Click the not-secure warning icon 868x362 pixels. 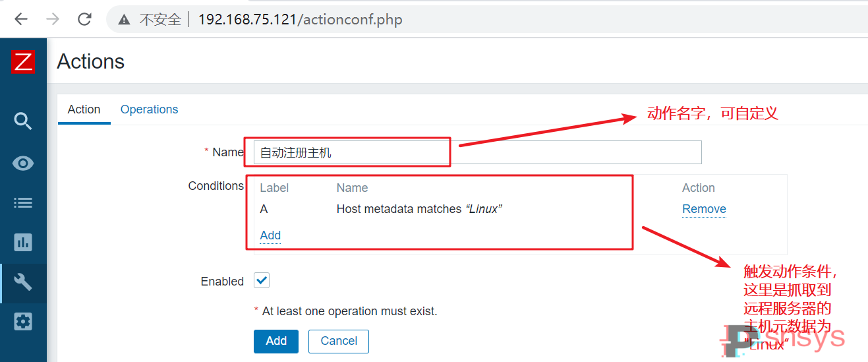(125, 20)
